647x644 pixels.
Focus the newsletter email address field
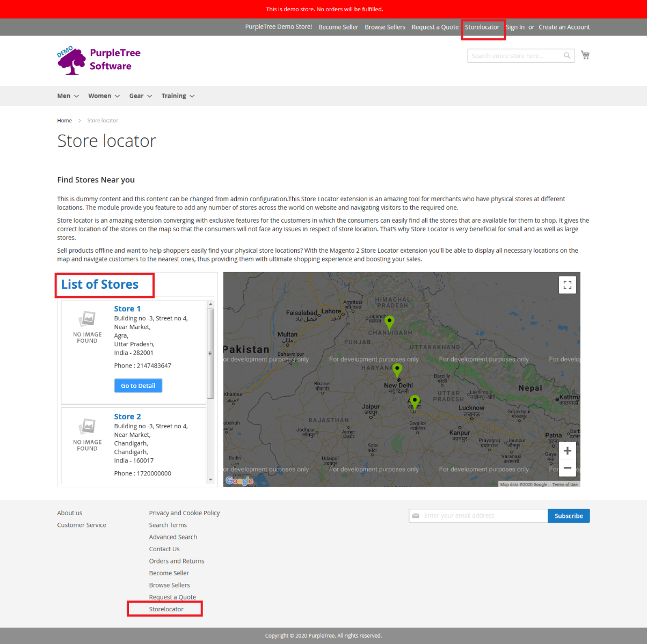pos(478,516)
